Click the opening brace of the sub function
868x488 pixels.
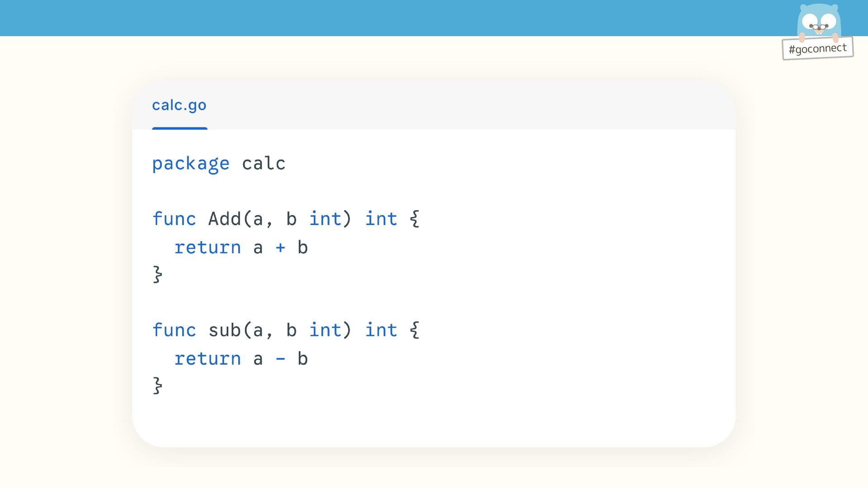(415, 330)
